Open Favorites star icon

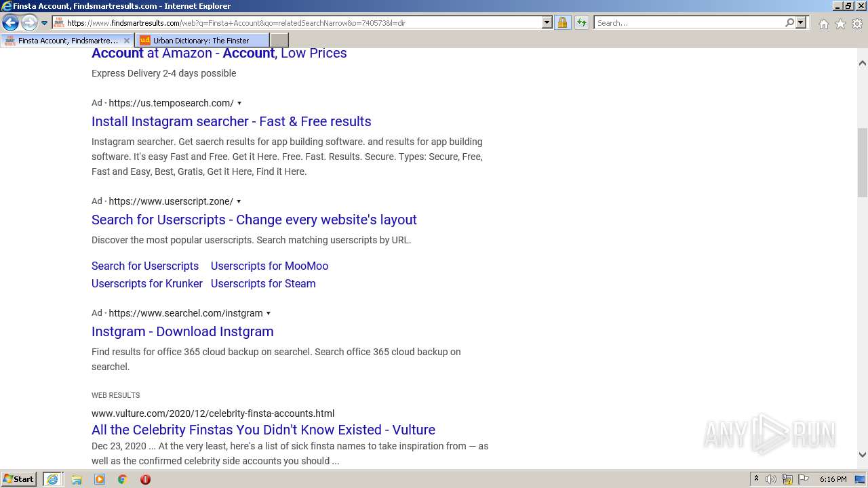tap(840, 24)
